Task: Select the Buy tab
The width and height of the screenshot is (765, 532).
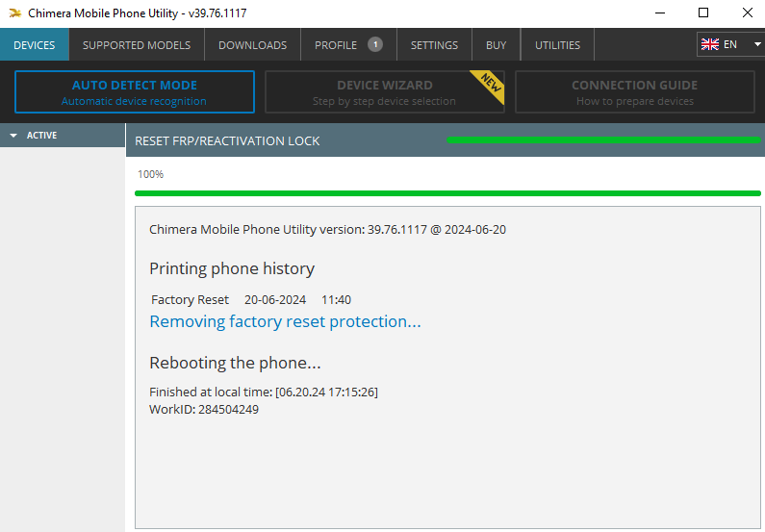Action: (497, 45)
